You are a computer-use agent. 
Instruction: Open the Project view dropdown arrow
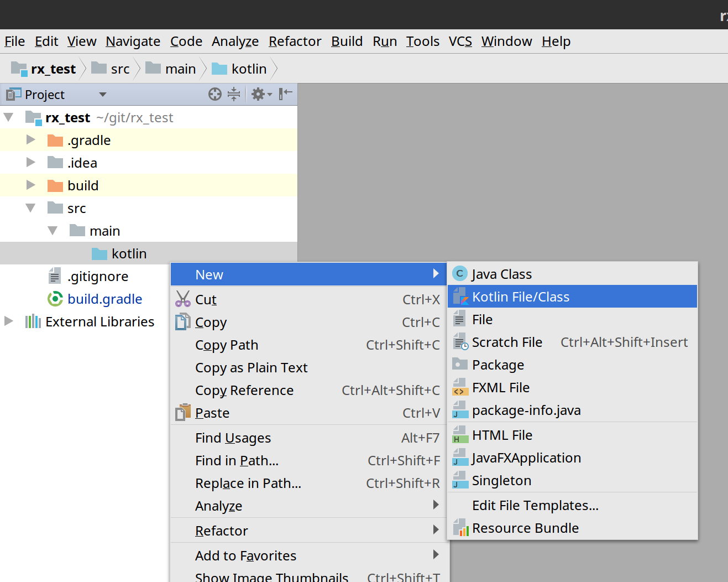click(x=103, y=94)
